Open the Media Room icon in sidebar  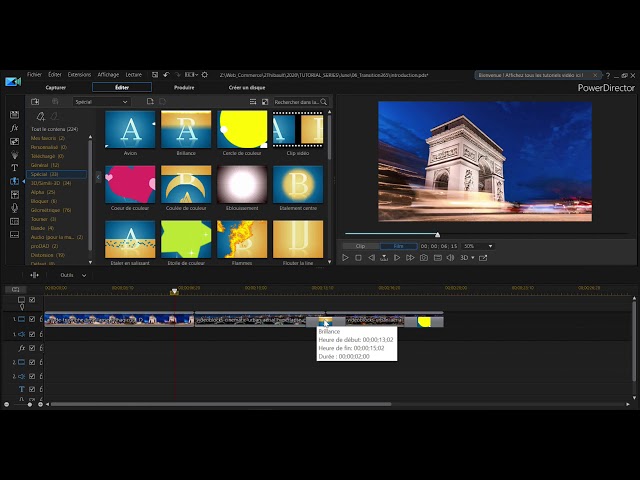tap(14, 115)
